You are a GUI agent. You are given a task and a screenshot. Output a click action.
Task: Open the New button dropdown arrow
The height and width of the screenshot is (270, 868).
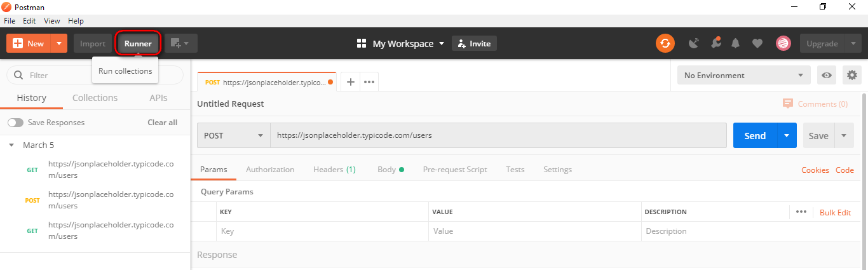coord(58,43)
